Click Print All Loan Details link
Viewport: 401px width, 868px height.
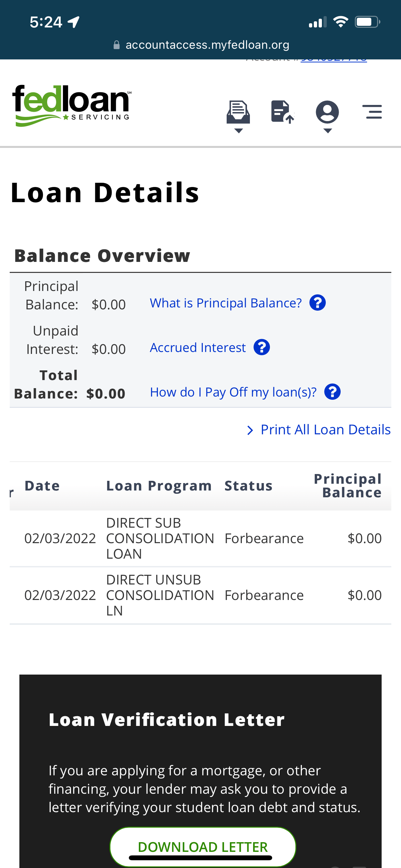(325, 429)
